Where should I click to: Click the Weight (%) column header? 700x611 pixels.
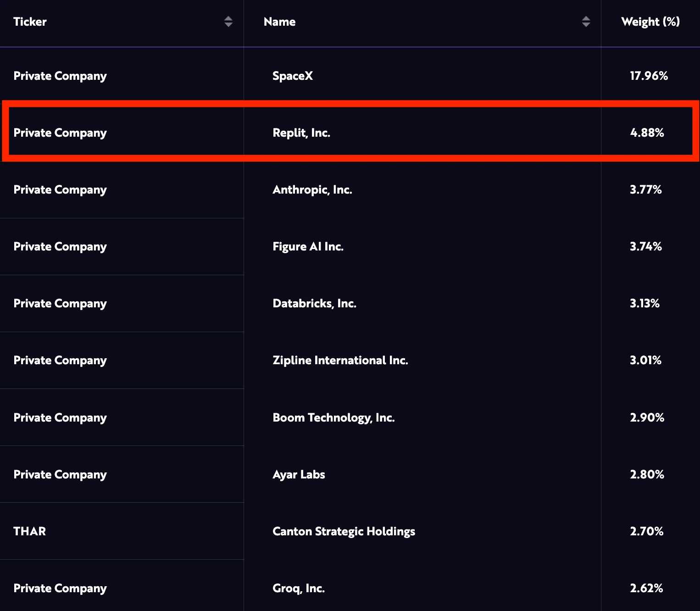(x=650, y=22)
